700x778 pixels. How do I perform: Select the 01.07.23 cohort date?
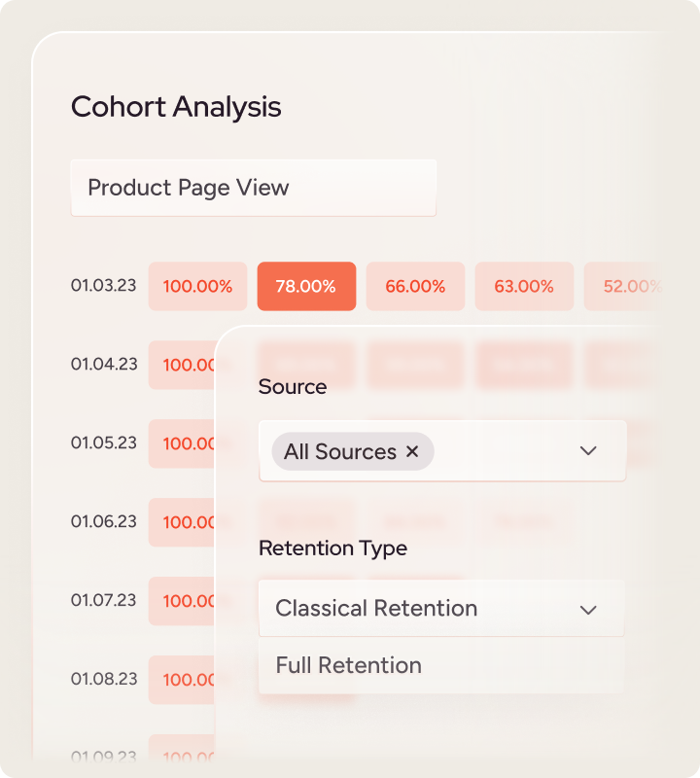tap(103, 600)
